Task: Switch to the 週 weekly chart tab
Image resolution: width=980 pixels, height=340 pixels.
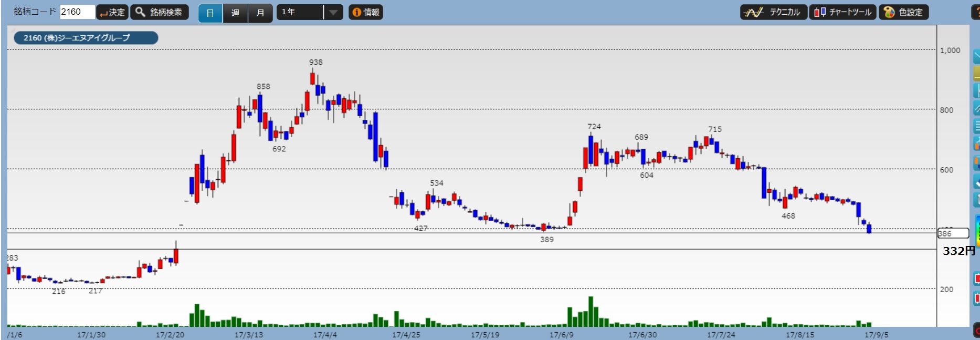Action: pos(235,13)
